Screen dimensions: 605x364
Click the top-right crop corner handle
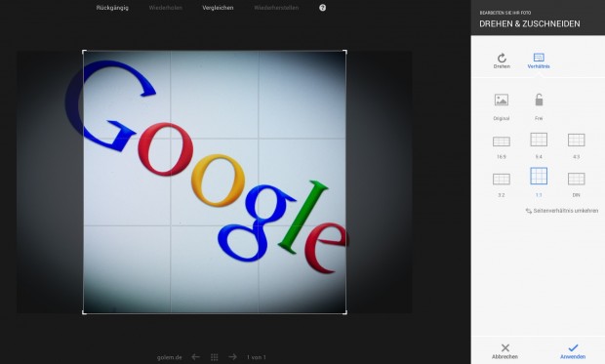pos(344,52)
